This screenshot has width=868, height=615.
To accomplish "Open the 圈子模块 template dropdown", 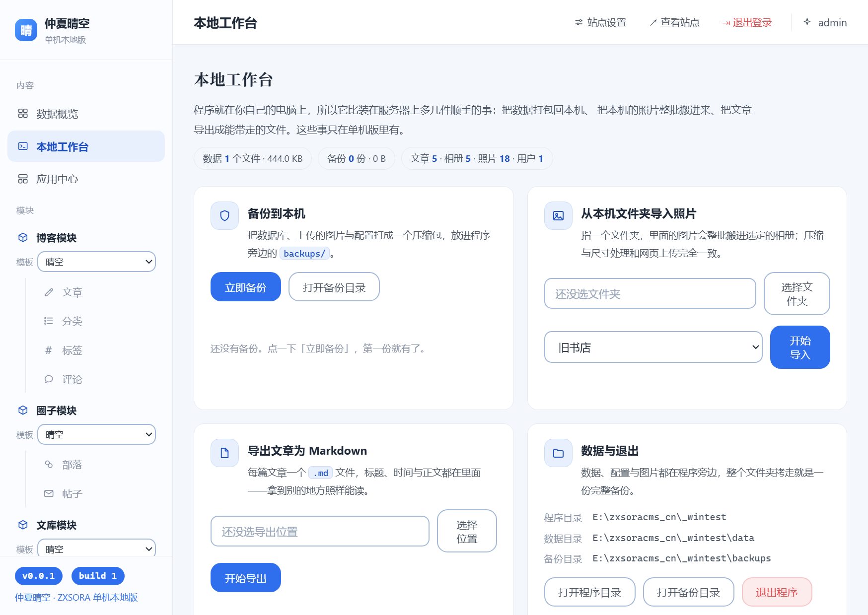I will (96, 434).
